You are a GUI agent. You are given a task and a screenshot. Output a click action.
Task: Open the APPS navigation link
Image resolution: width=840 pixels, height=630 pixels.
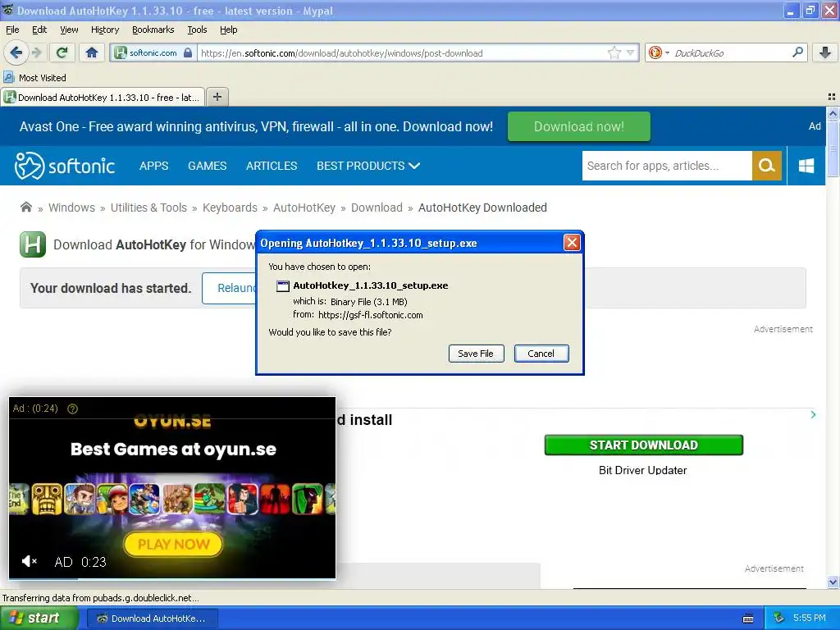click(x=153, y=166)
